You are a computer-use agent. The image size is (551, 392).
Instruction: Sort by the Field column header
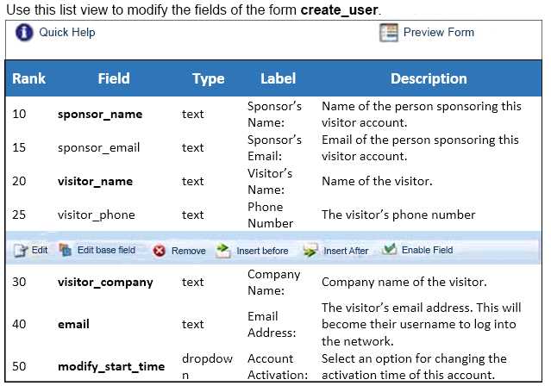point(114,78)
